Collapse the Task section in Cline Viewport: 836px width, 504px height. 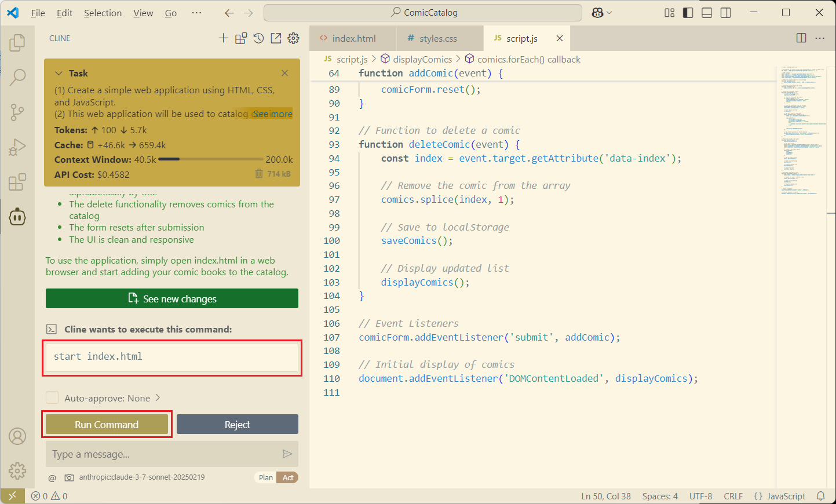(58, 73)
